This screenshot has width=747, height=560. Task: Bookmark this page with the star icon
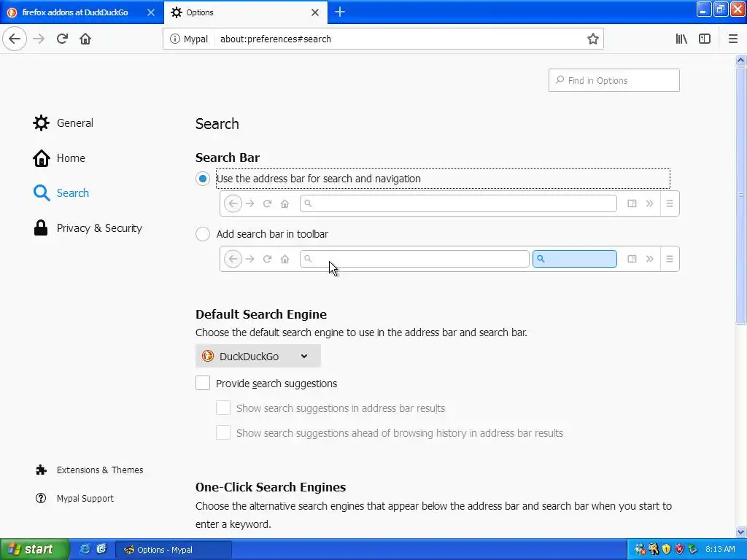[x=592, y=39]
